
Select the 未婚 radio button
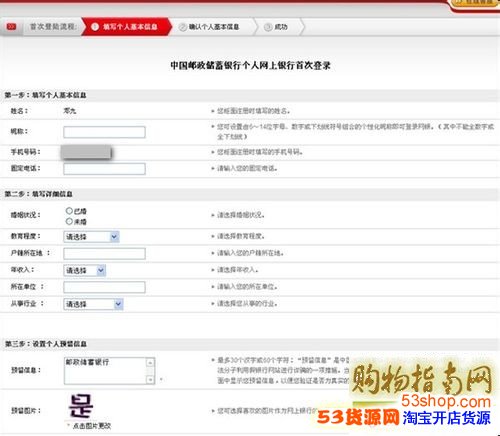(x=69, y=221)
